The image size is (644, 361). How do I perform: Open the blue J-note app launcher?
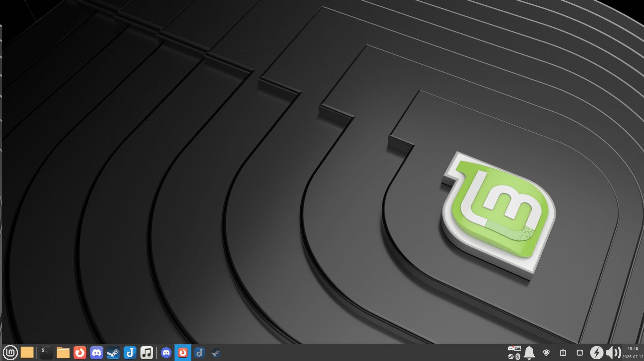(130, 353)
